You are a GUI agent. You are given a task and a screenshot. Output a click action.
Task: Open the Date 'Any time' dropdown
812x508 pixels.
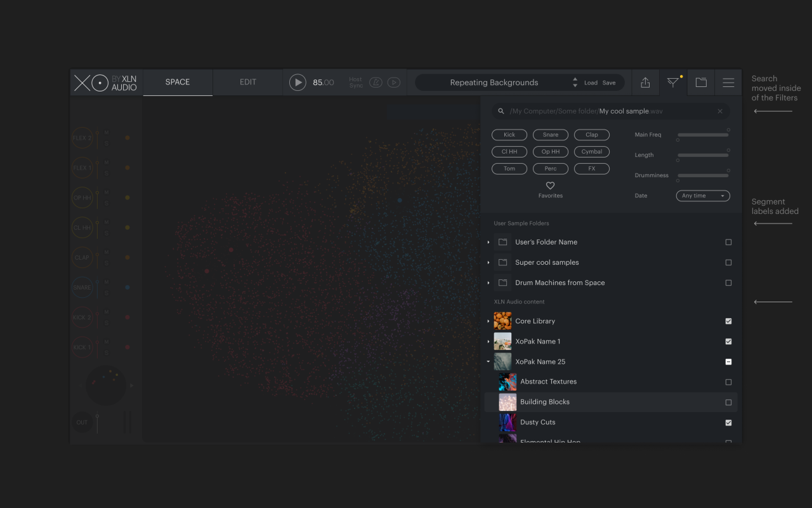[703, 196]
